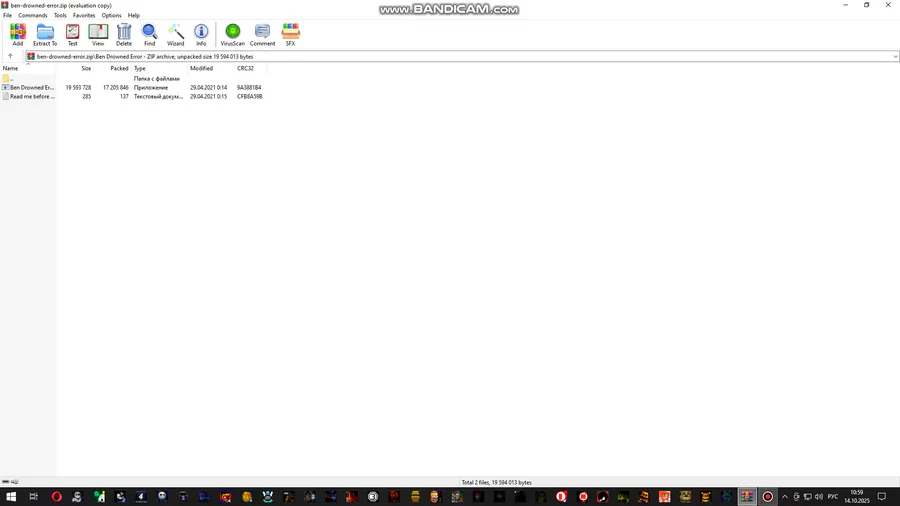Viewport: 900px width, 506px height.
Task: Click the packed value 17 205 846
Action: click(x=116, y=88)
